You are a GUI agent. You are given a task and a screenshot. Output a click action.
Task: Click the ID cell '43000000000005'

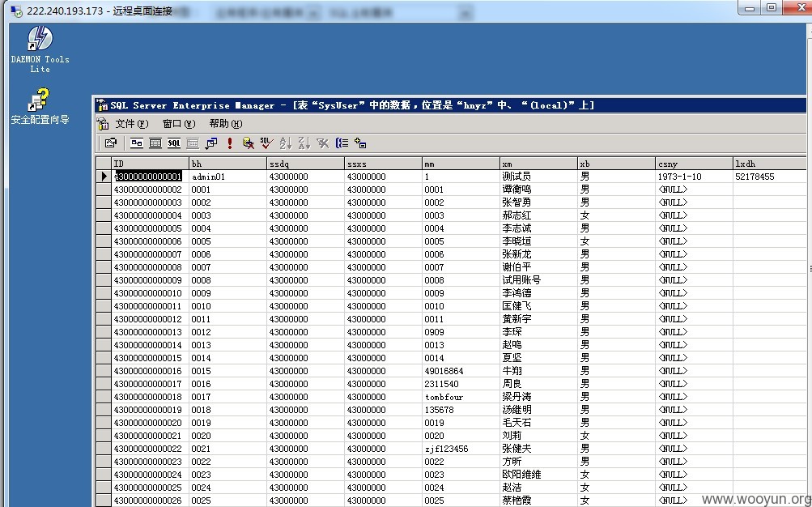click(x=151, y=228)
